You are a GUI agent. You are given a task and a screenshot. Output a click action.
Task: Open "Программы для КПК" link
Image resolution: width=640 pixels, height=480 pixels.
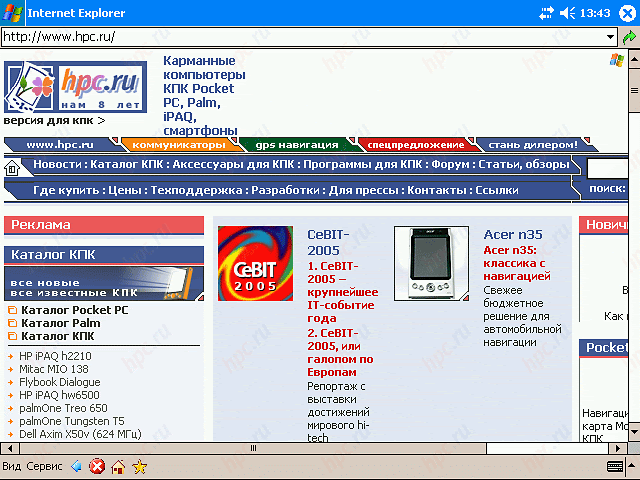[x=363, y=164]
